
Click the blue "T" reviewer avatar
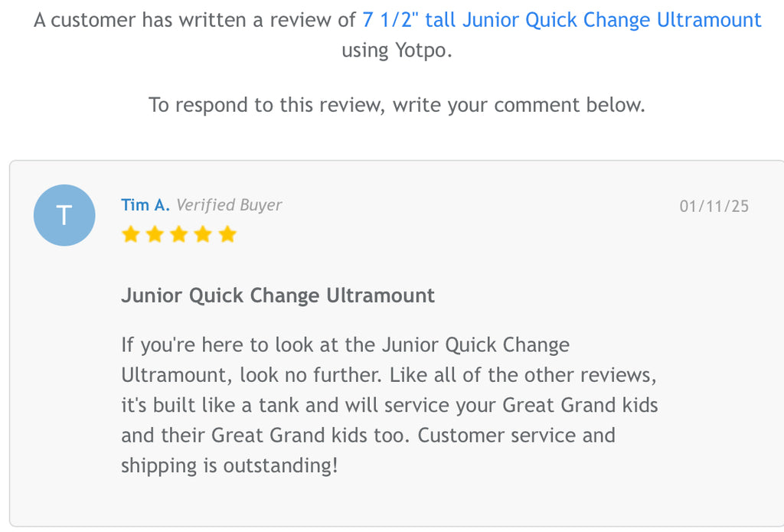click(64, 215)
